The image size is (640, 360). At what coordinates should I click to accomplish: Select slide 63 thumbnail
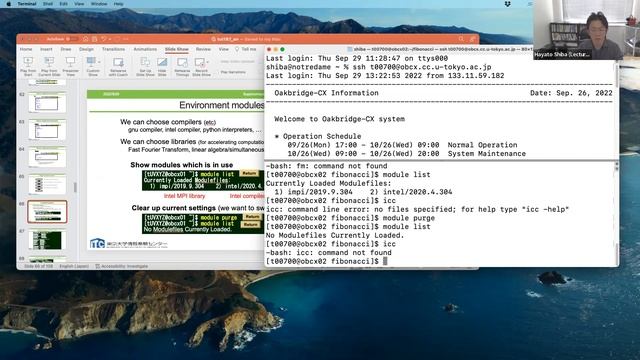pyautogui.click(x=47, y=129)
